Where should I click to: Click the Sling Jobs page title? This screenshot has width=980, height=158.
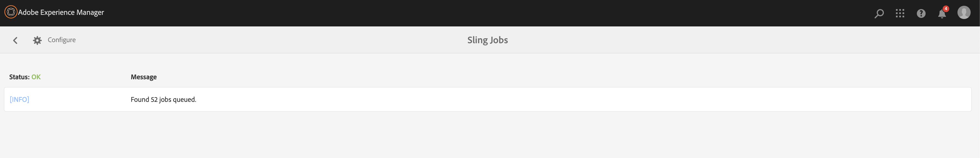tap(487, 40)
